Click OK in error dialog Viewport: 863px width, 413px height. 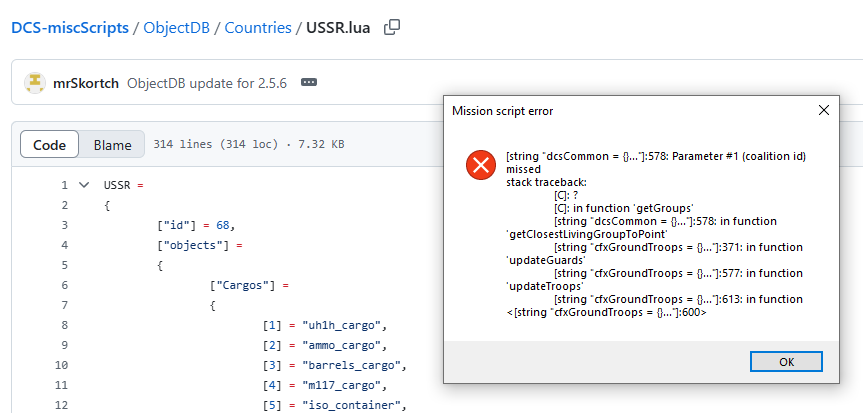coord(786,362)
